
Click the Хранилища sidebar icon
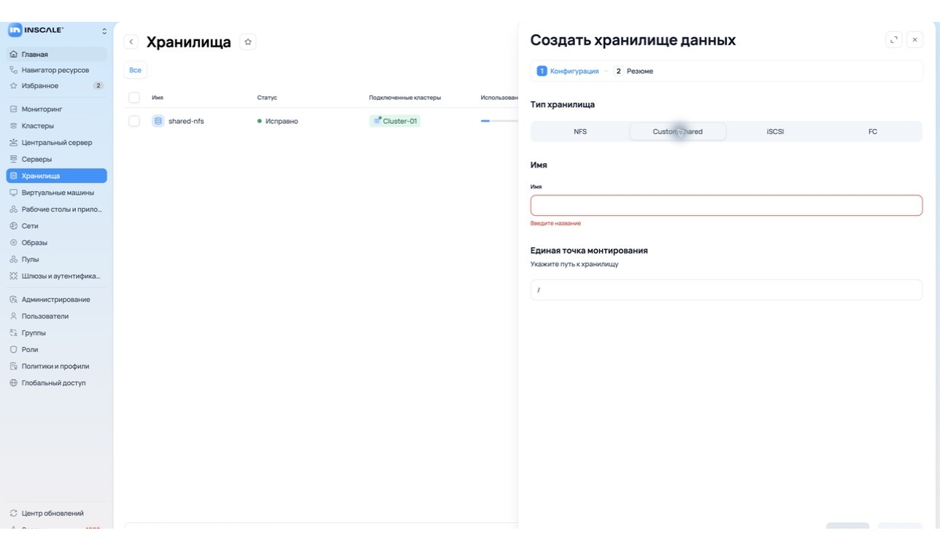tap(13, 176)
